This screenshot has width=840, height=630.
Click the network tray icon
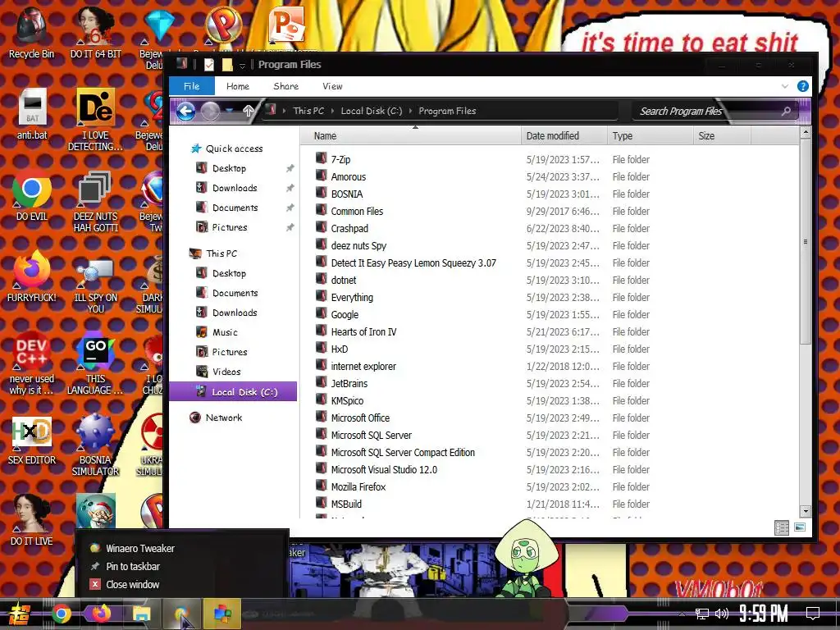[702, 614]
